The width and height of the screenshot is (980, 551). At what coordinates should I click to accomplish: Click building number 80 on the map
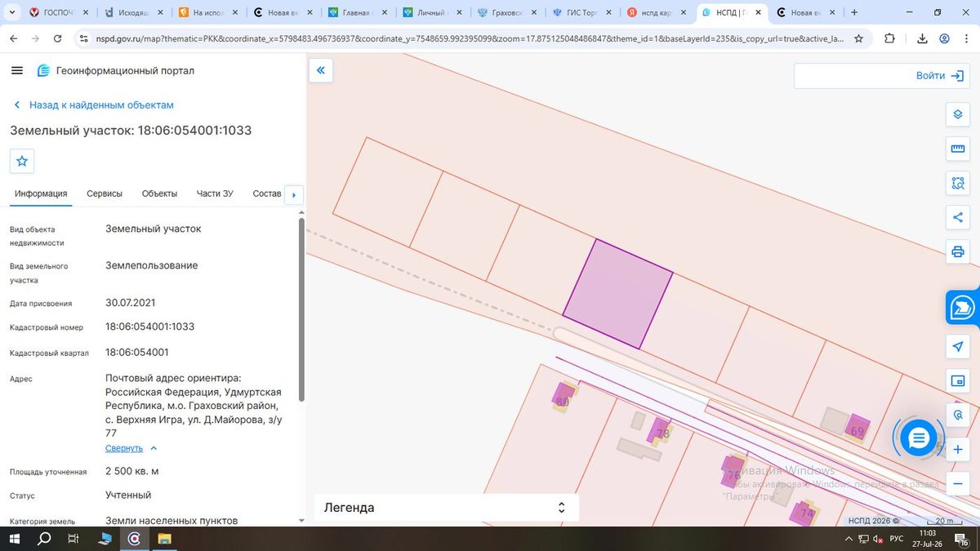(x=562, y=402)
